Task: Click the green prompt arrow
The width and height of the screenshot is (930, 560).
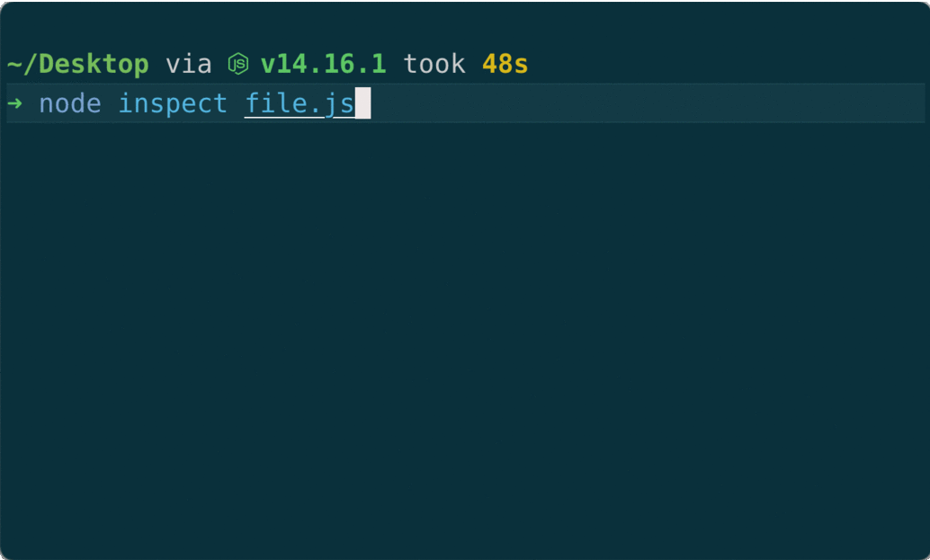Action: (14, 103)
